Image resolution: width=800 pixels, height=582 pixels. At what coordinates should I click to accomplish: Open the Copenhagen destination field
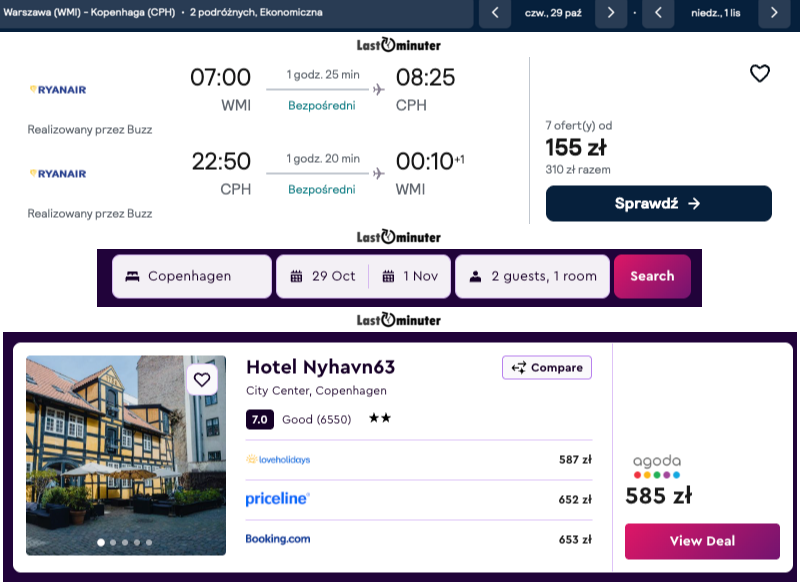(192, 276)
